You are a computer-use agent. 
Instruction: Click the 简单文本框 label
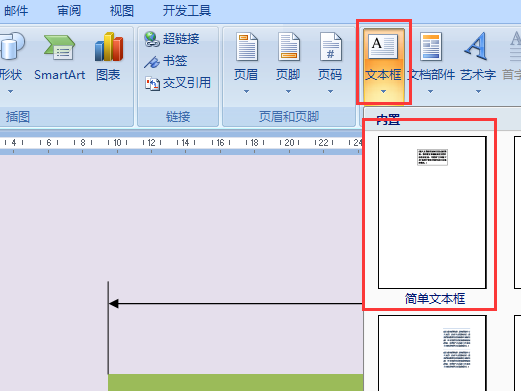(435, 298)
